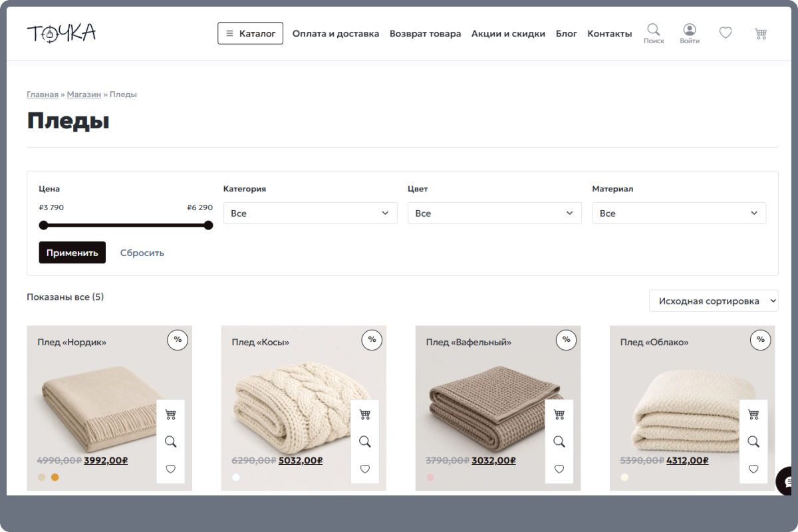The height and width of the screenshot is (532, 798).
Task: Go to Оплата и доставка
Action: (336, 33)
